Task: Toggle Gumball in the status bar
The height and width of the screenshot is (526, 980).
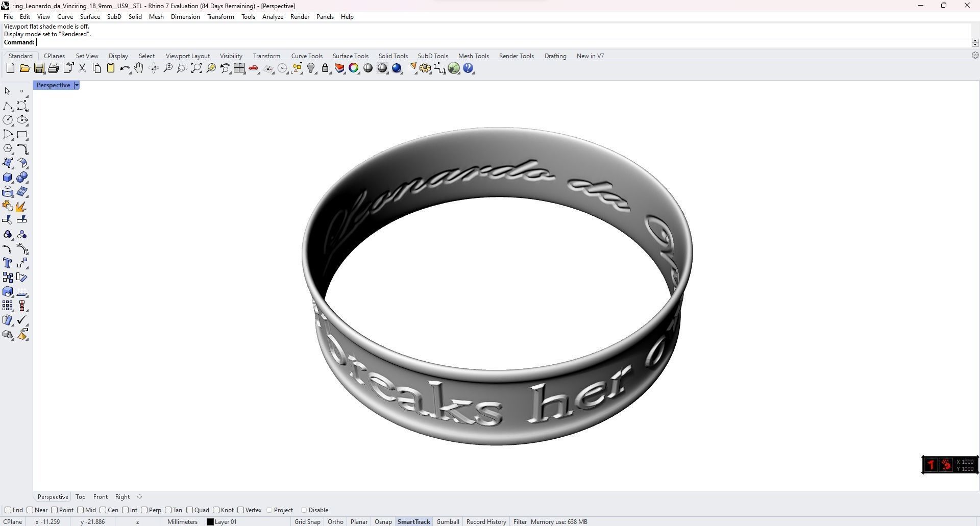Action: pyautogui.click(x=448, y=522)
